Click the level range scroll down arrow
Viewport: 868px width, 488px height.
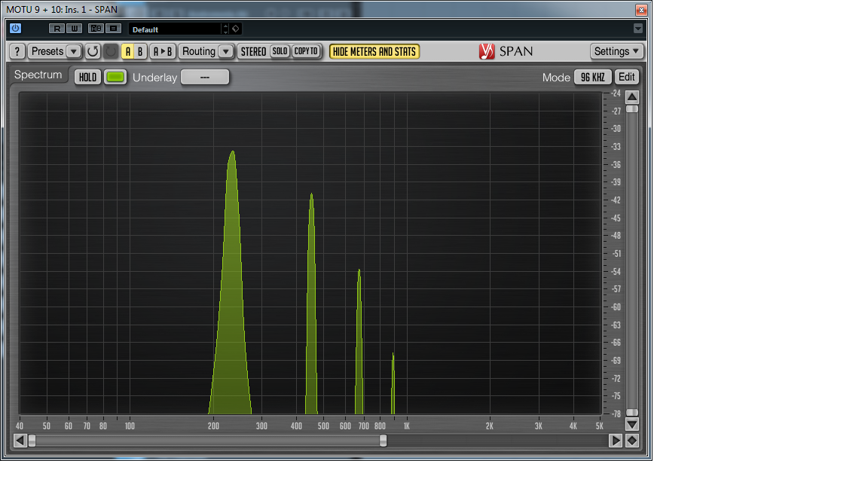[x=632, y=425]
